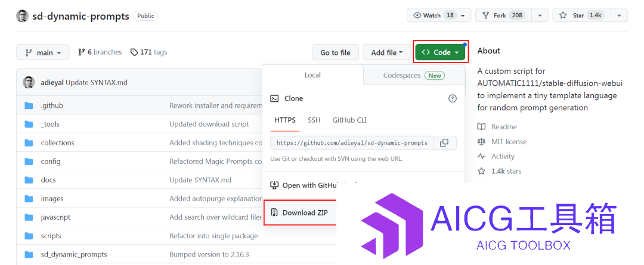
Task: Select the GitHub CLI clone tab
Action: [349, 120]
